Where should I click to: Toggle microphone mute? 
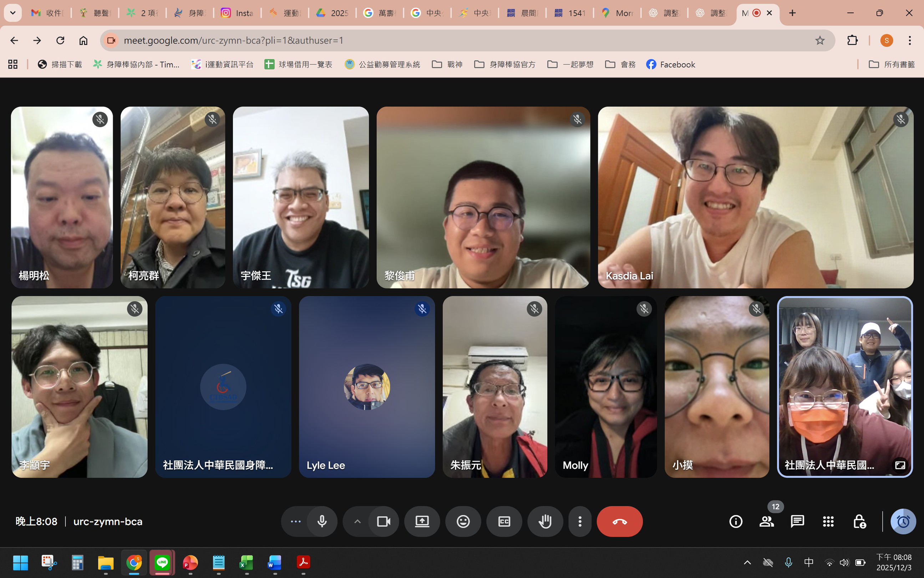tap(322, 522)
